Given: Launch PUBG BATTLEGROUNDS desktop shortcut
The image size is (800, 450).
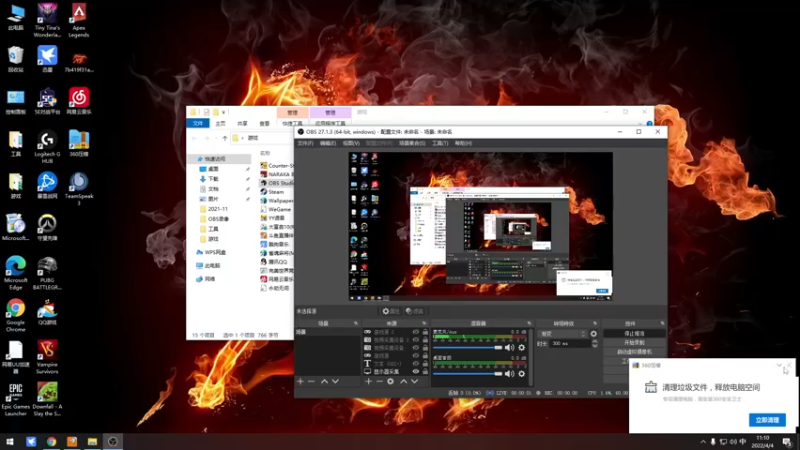Looking at the screenshot, I should (x=47, y=273).
